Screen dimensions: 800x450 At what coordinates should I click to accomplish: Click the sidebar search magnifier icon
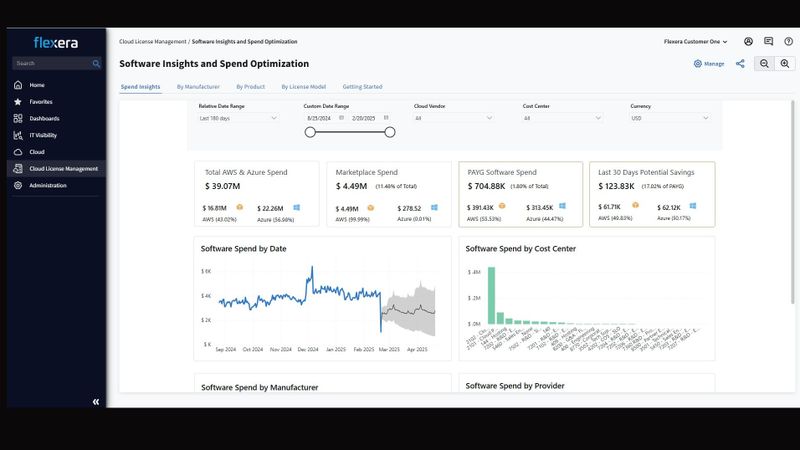[96, 63]
